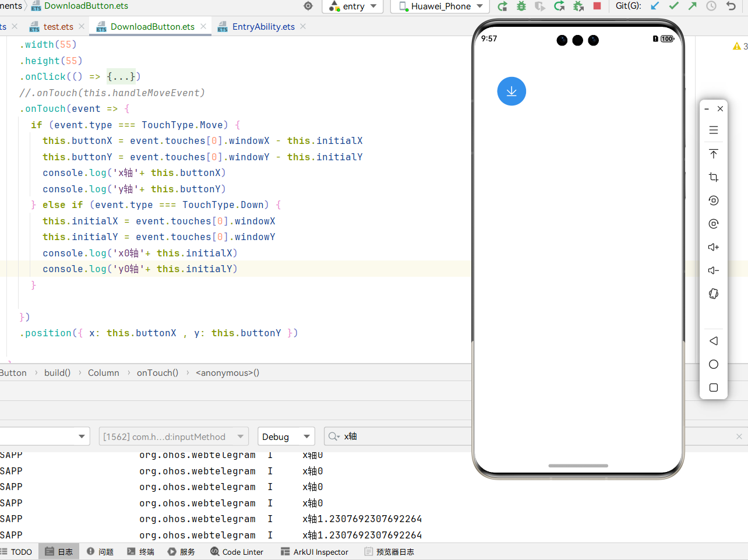Screen dimensions: 748x560
Task: Close the DownloadButton.ets tab
Action: [x=203, y=26]
